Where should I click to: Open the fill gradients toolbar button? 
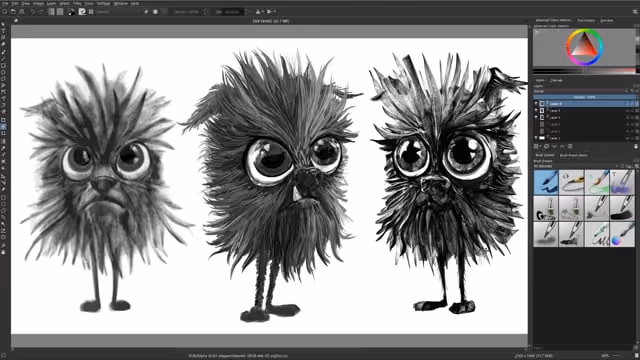pyautogui.click(x=51, y=12)
